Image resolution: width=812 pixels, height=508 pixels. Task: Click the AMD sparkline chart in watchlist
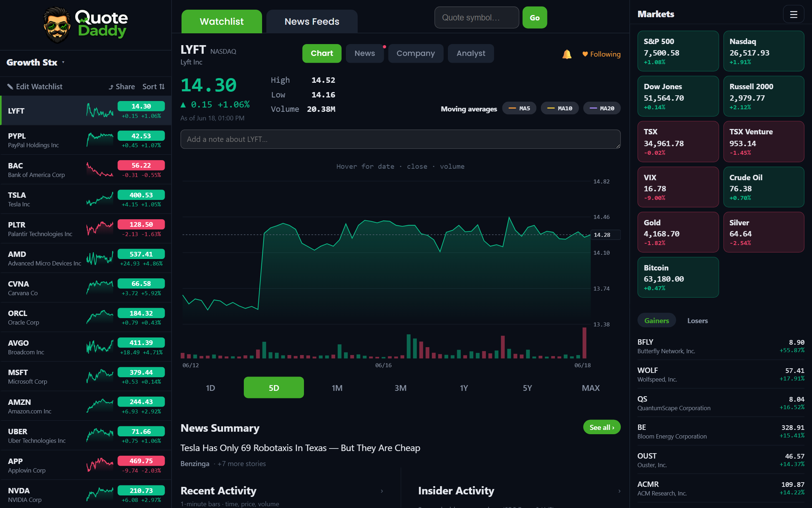point(100,258)
